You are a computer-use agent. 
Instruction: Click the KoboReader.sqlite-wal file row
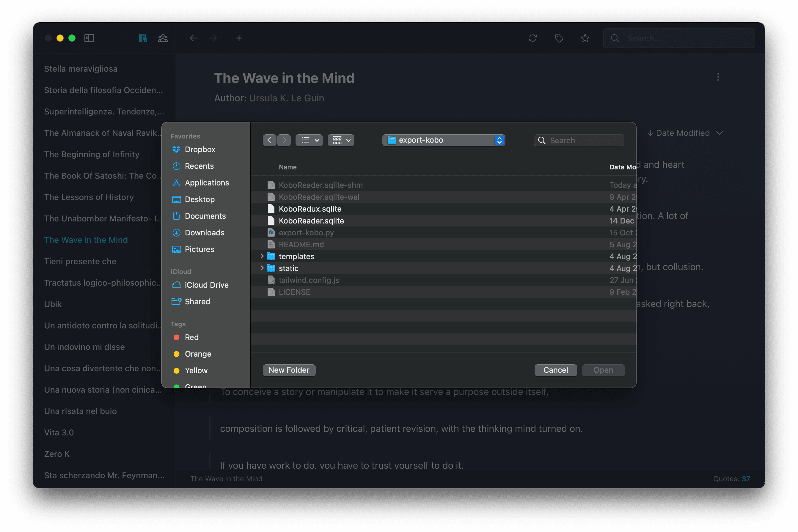pyautogui.click(x=444, y=197)
